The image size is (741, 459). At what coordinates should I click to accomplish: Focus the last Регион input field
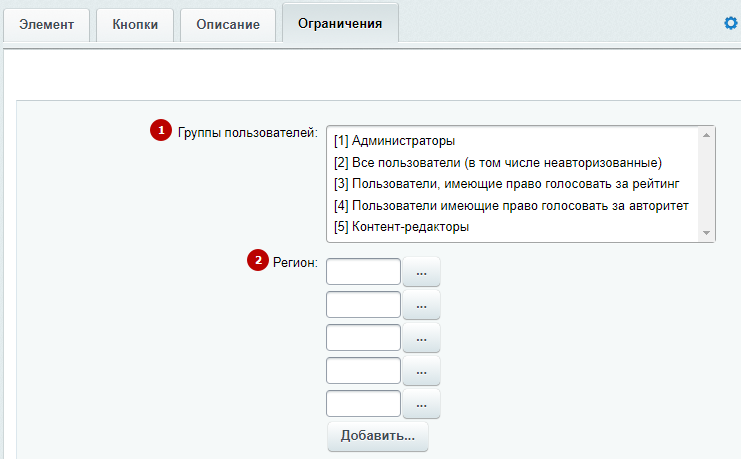tap(363, 404)
